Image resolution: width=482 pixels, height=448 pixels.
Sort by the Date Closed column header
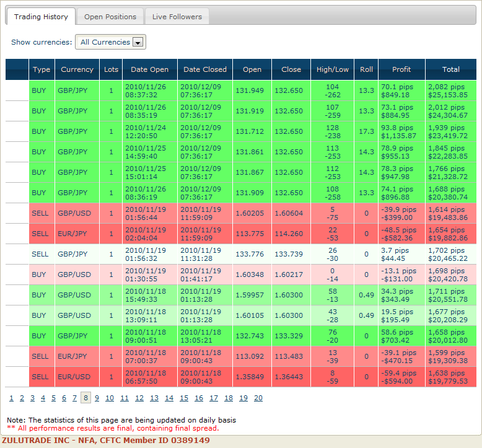pos(205,69)
